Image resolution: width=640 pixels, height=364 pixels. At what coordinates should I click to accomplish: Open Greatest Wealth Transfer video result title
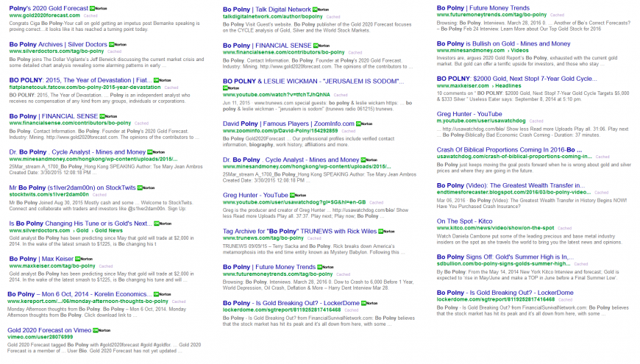pyautogui.click(x=511, y=185)
